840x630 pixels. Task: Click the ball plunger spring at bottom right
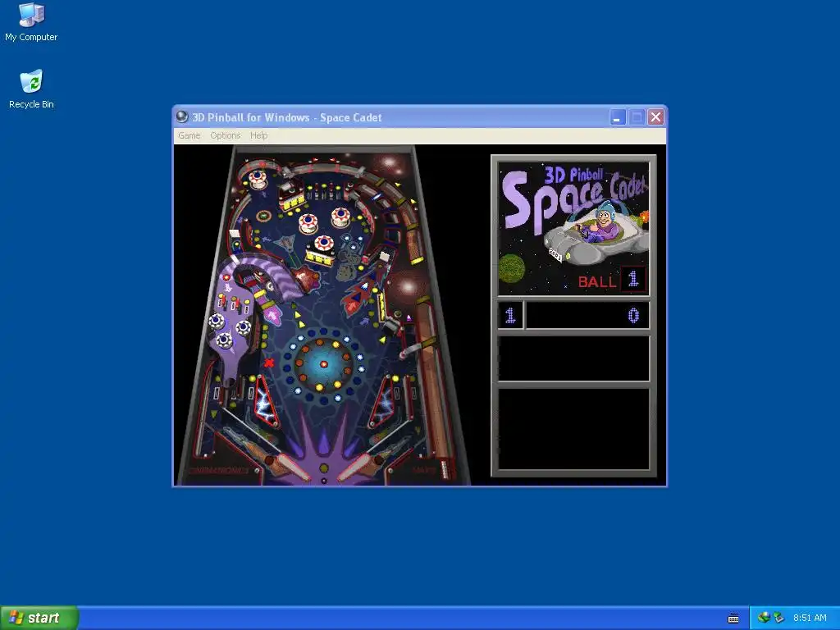coord(444,468)
